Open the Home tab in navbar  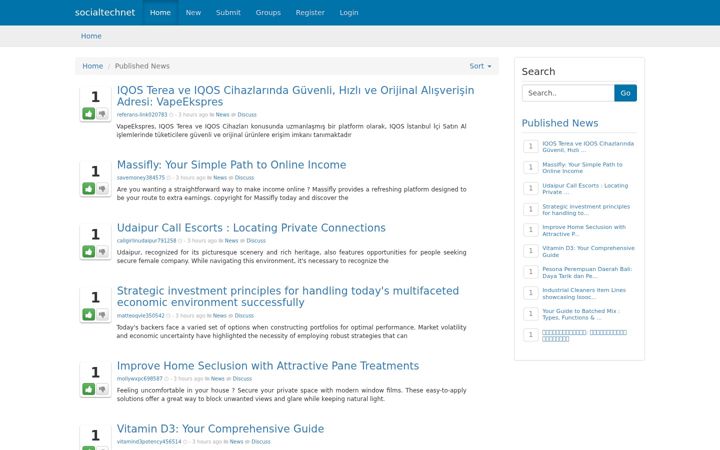[x=160, y=12]
